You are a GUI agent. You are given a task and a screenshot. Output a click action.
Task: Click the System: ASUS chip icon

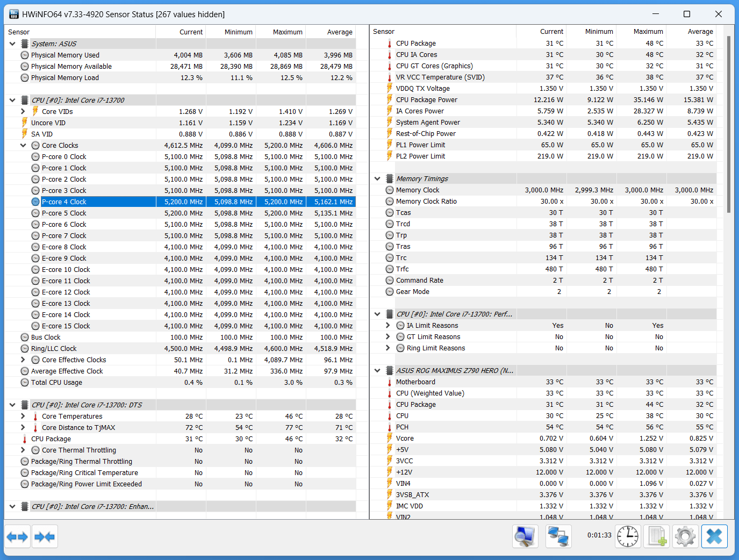click(25, 44)
